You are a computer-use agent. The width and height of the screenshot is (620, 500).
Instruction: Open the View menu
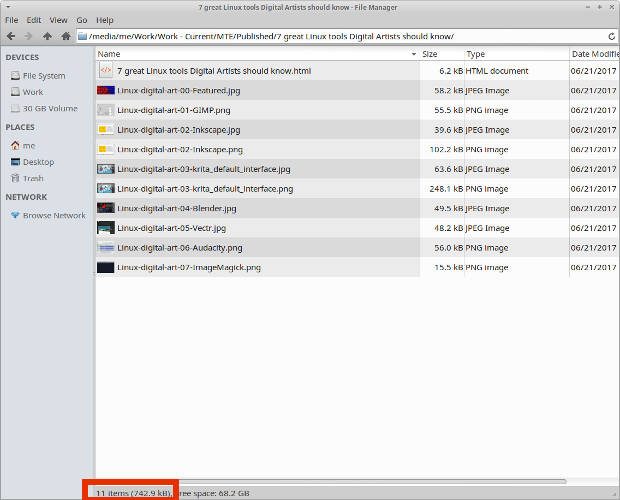[x=59, y=20]
